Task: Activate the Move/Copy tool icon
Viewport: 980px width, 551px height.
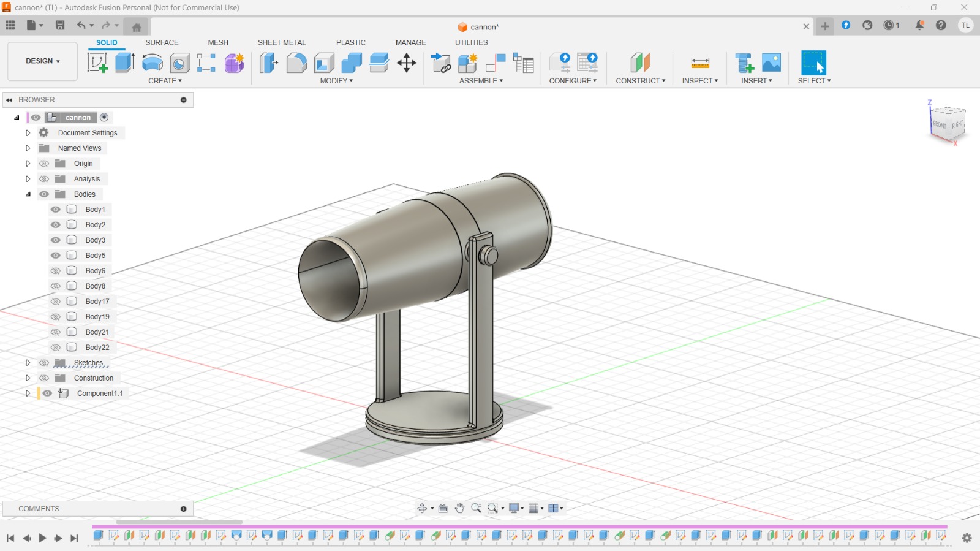Action: [407, 63]
